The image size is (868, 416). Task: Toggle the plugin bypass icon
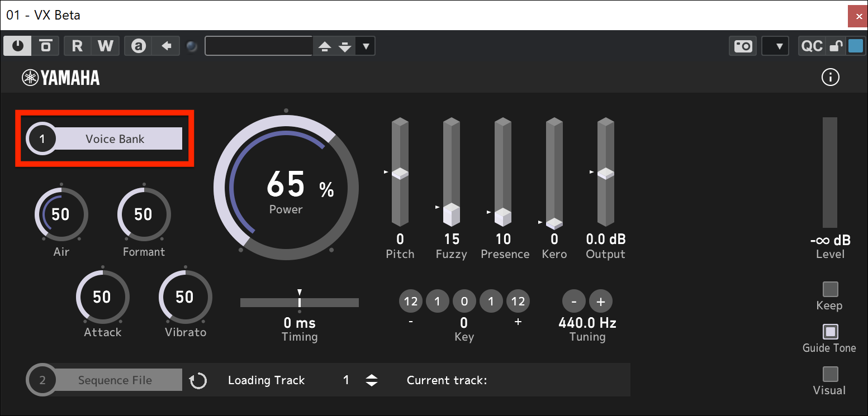coord(46,46)
